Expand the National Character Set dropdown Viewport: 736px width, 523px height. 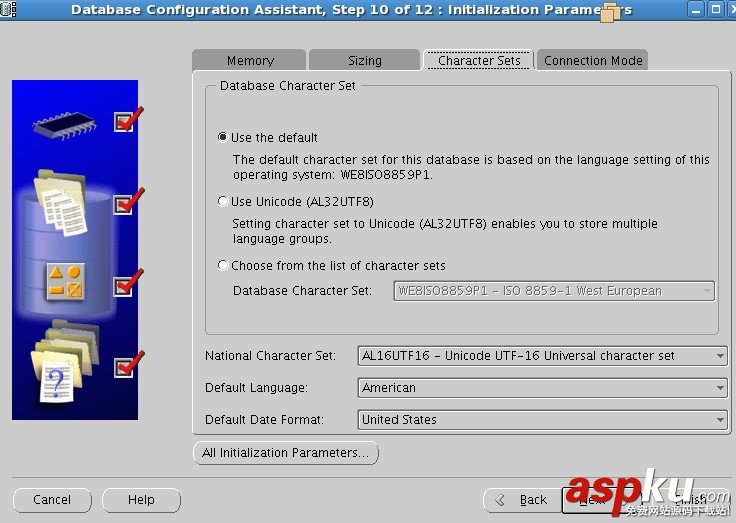tap(543, 355)
